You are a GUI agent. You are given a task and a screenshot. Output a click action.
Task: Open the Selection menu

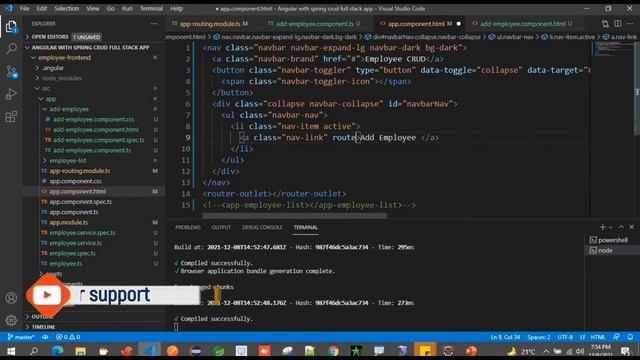[67, 9]
